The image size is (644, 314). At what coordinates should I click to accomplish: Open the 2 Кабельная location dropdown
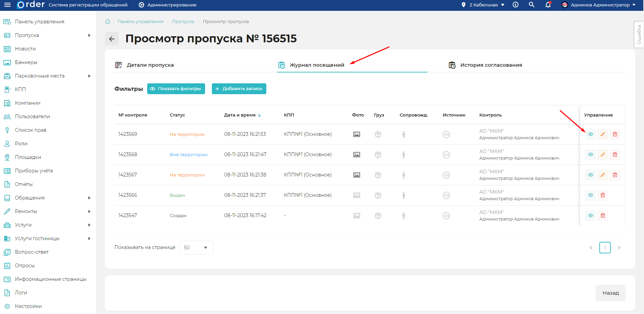(x=483, y=5)
